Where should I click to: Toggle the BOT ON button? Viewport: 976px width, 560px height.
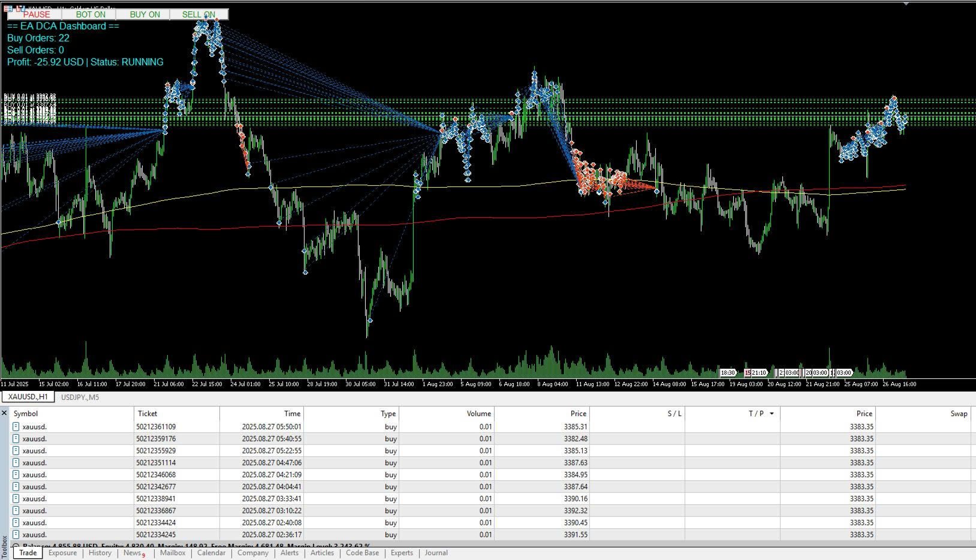[x=89, y=14]
